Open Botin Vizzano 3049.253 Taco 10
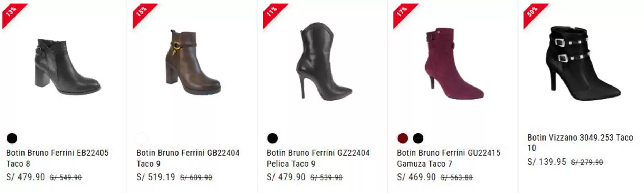Screen dimensions: 644x193 580,142
